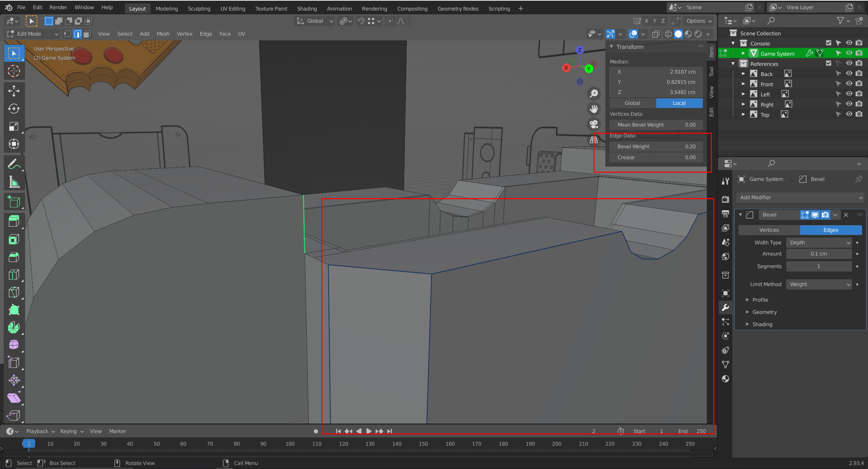Viewport: 868px width, 469px height.
Task: Select the Move tool
Action: pos(14,91)
